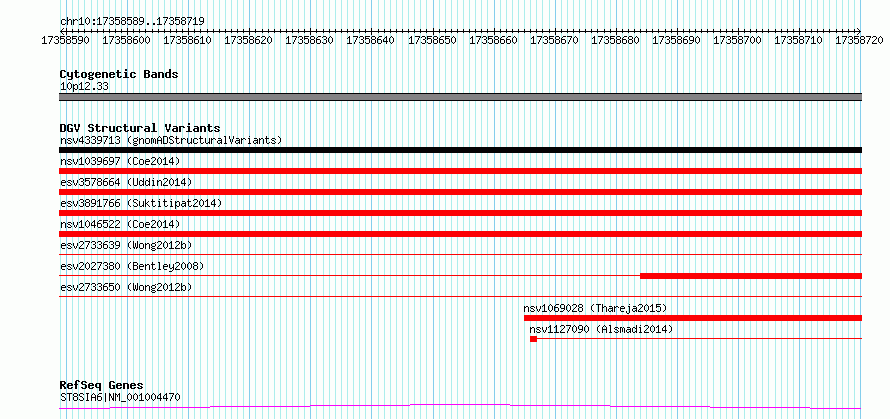Click the 17358700 ruler coordinate
The width and height of the screenshot is (890, 419).
pos(737,40)
